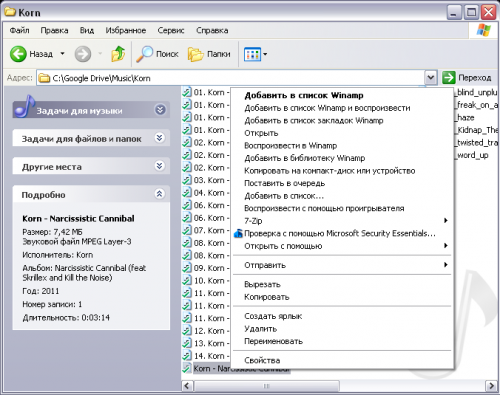Open the Сервис menu
The height and width of the screenshot is (395, 500).
coord(171,30)
